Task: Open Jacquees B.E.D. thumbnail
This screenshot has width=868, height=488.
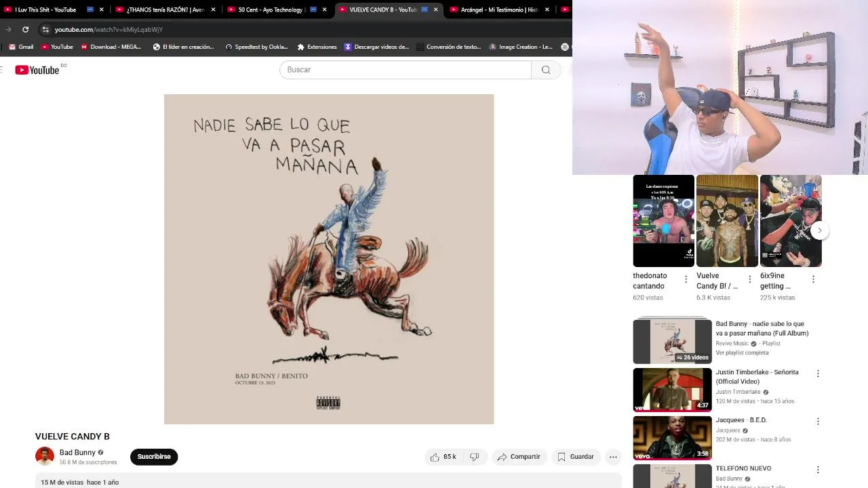Action: coord(672,438)
